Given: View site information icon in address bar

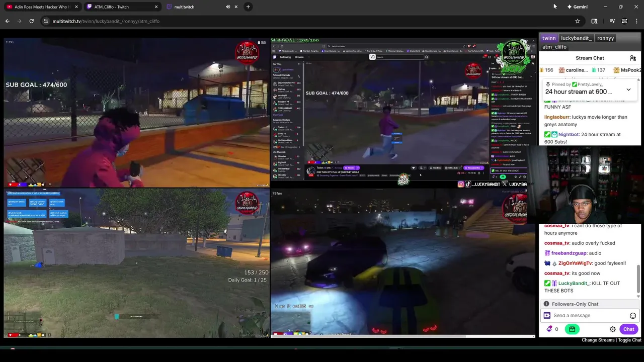Looking at the screenshot, I should click(46, 21).
